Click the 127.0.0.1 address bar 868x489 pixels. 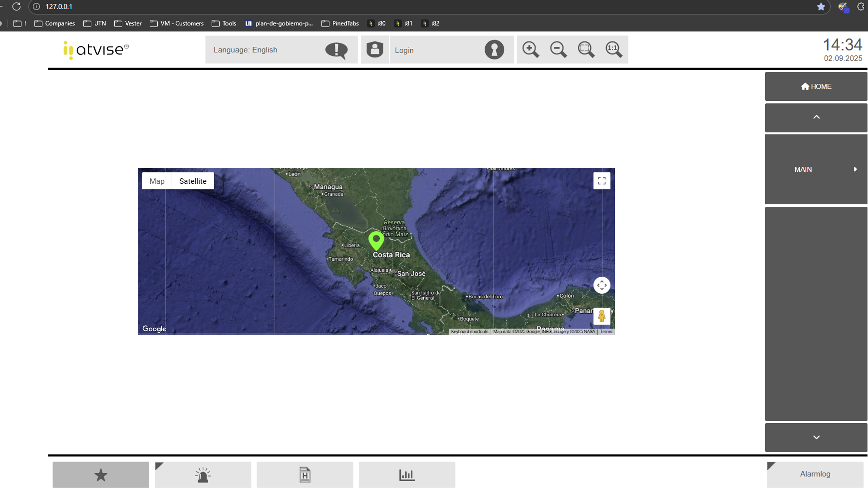click(x=429, y=6)
